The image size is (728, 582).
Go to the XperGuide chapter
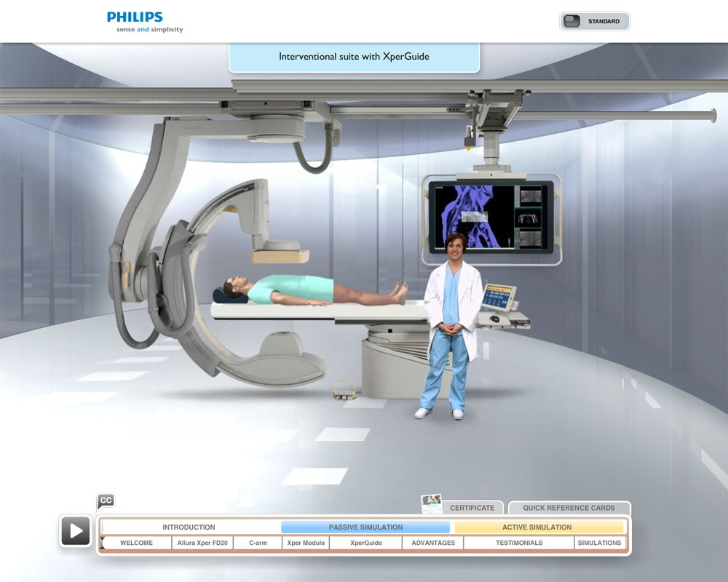366,543
